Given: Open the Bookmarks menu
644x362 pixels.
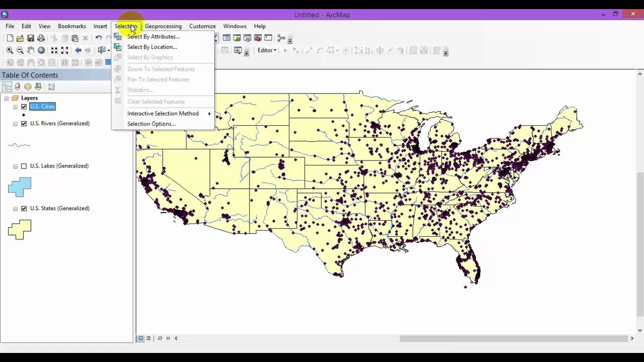Looking at the screenshot, I should click(x=72, y=26).
